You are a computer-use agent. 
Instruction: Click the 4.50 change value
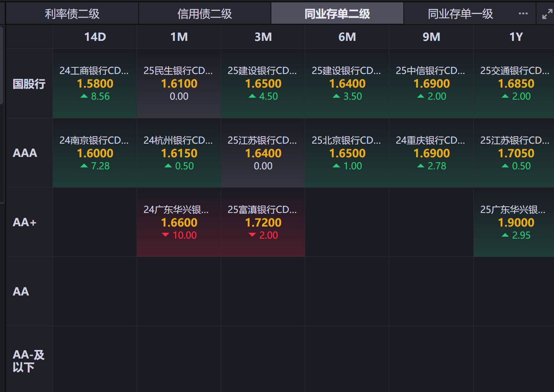pyautogui.click(x=269, y=97)
